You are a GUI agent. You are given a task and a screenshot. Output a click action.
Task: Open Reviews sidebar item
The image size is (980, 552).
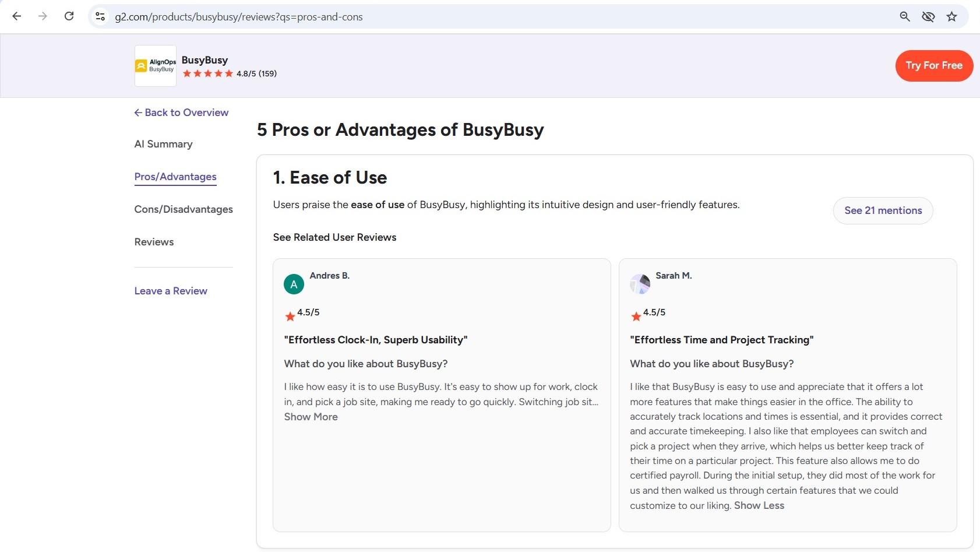pyautogui.click(x=154, y=242)
